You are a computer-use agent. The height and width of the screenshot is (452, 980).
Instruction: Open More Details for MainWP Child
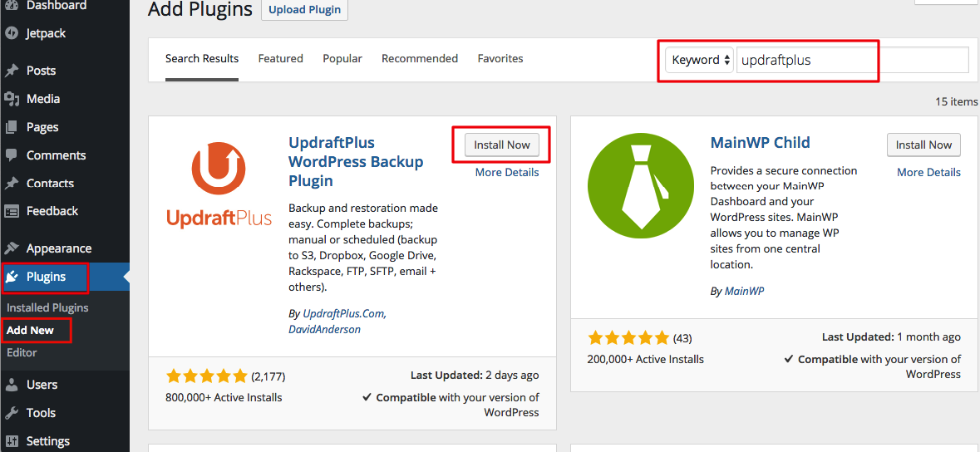(928, 172)
